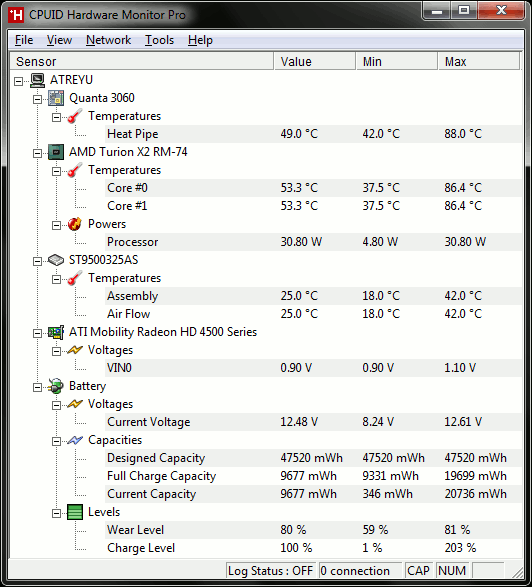Click the CPUID title bar app icon

tap(16, 15)
